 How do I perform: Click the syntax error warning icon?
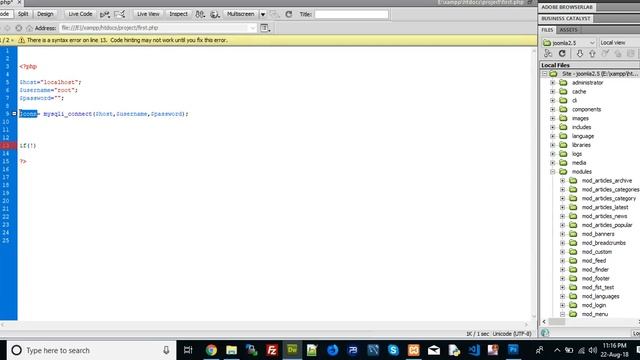tap(21, 40)
